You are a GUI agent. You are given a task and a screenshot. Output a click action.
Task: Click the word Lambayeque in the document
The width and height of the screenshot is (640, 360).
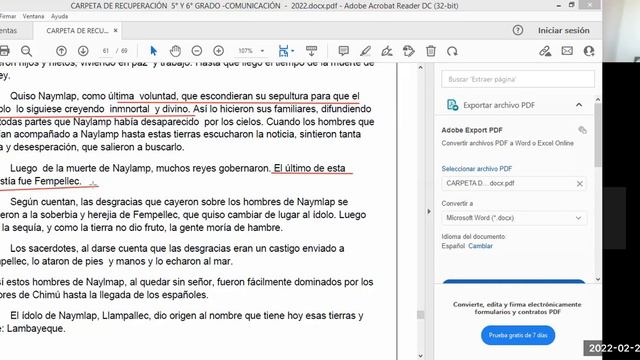coord(36,329)
